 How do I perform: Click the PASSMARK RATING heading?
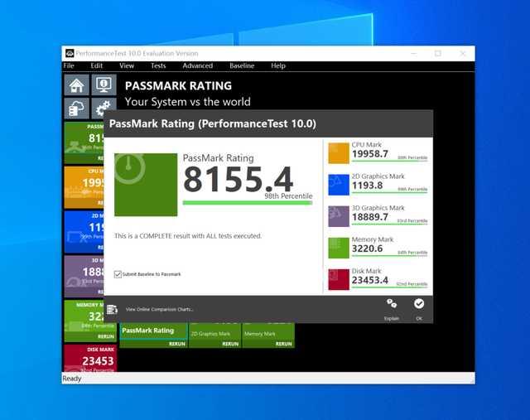[x=179, y=86]
